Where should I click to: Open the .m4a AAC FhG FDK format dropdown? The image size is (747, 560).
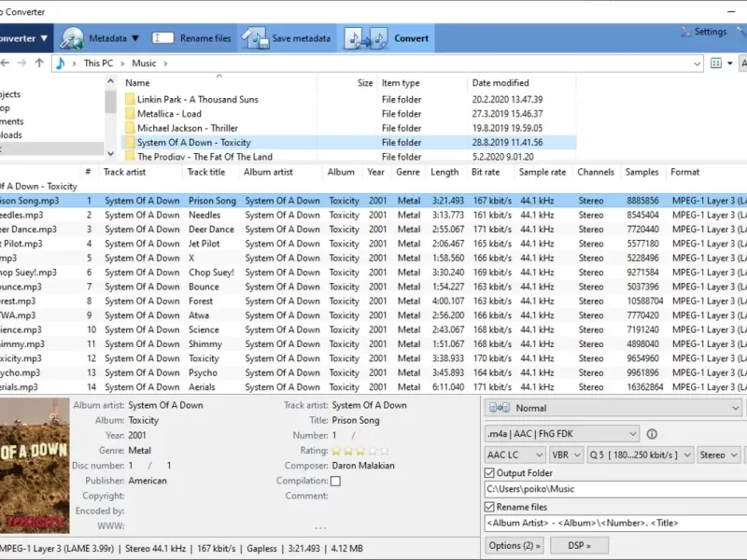tap(562, 434)
